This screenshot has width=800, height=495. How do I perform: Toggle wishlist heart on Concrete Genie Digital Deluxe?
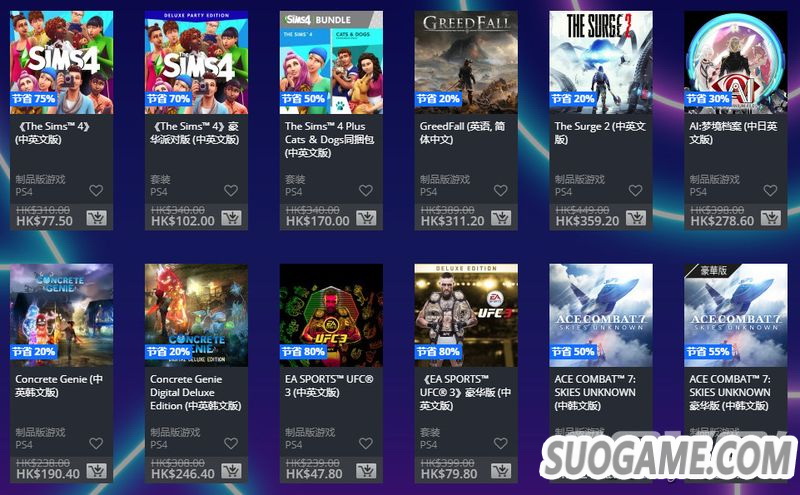231,443
